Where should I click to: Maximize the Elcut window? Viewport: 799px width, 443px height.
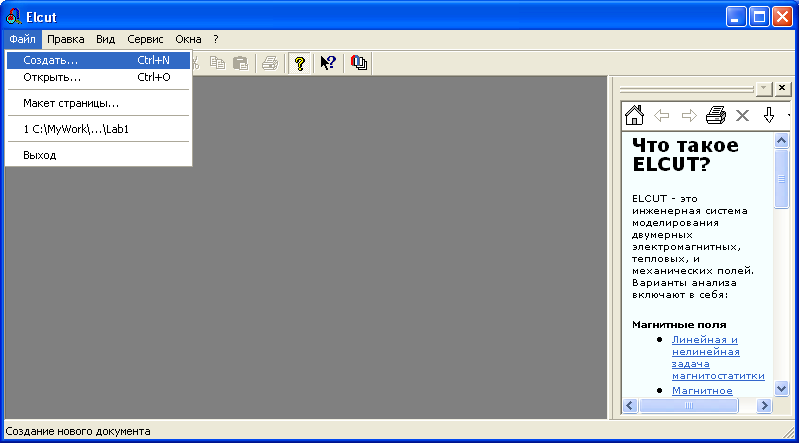759,17
